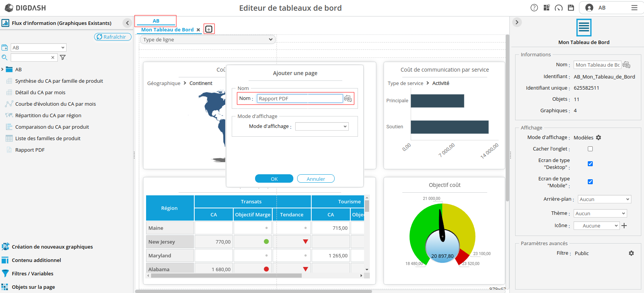Screen dimensions: 644x293
Task: Toggle Cacher l'onglet checkbox
Action: click(590, 149)
